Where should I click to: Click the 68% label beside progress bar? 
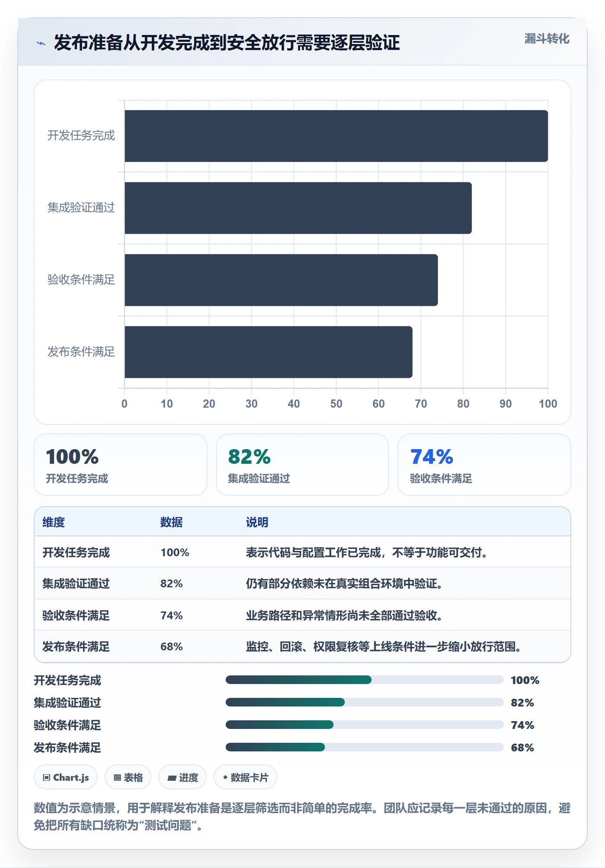tap(522, 748)
